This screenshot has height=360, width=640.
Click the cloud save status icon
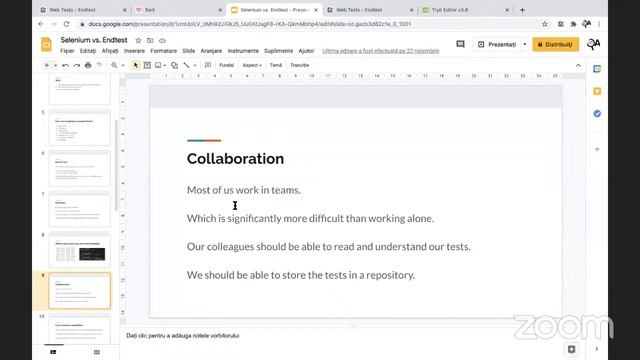click(x=162, y=40)
